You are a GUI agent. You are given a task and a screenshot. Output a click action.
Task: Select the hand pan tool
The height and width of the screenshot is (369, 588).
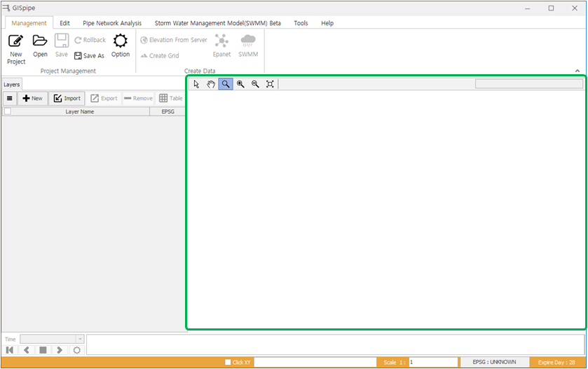(x=211, y=84)
